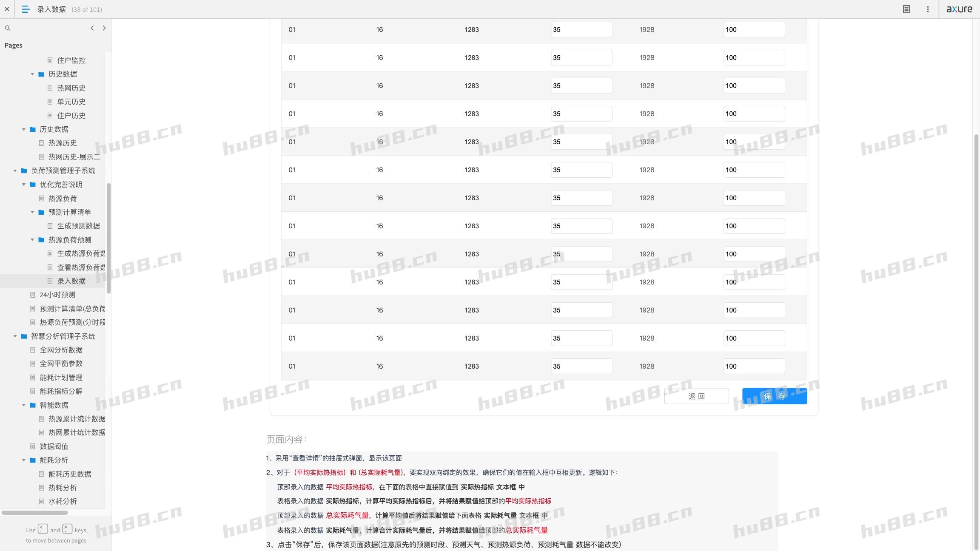Screen dimensions: 980x551
Task: Click the sidebar horizontal scrollbar
Action: click(35, 512)
